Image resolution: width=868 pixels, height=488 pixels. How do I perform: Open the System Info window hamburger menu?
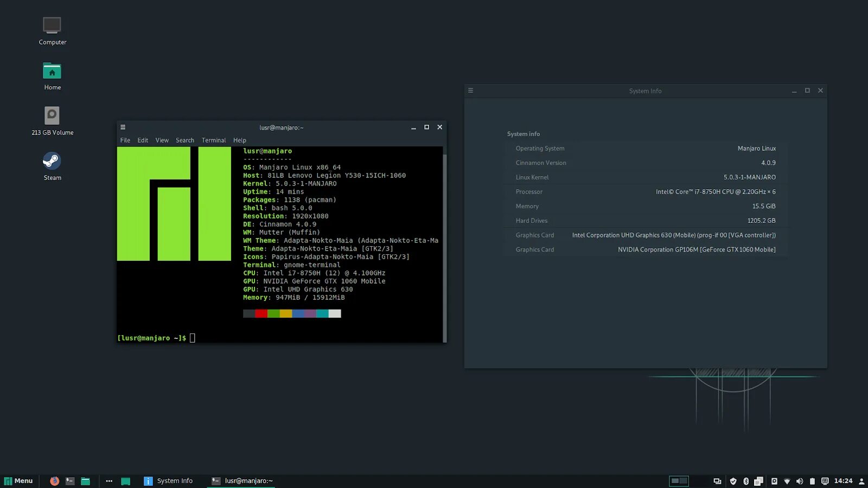click(x=471, y=91)
